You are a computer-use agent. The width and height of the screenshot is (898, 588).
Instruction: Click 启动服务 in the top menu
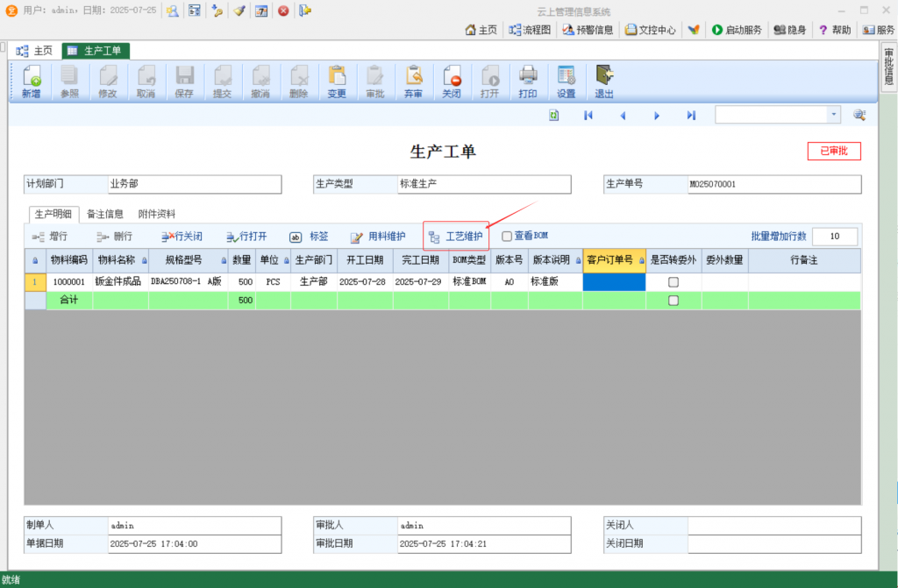coord(737,30)
